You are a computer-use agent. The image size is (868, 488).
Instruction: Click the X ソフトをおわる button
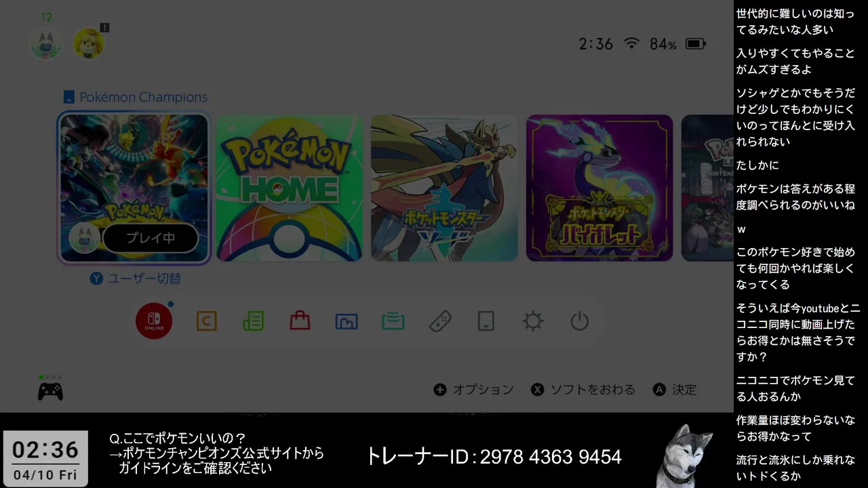[x=583, y=390]
